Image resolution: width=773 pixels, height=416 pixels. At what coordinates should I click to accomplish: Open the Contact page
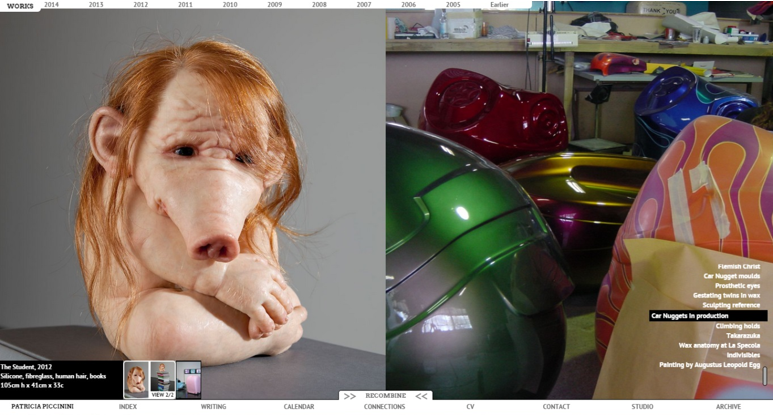556,407
